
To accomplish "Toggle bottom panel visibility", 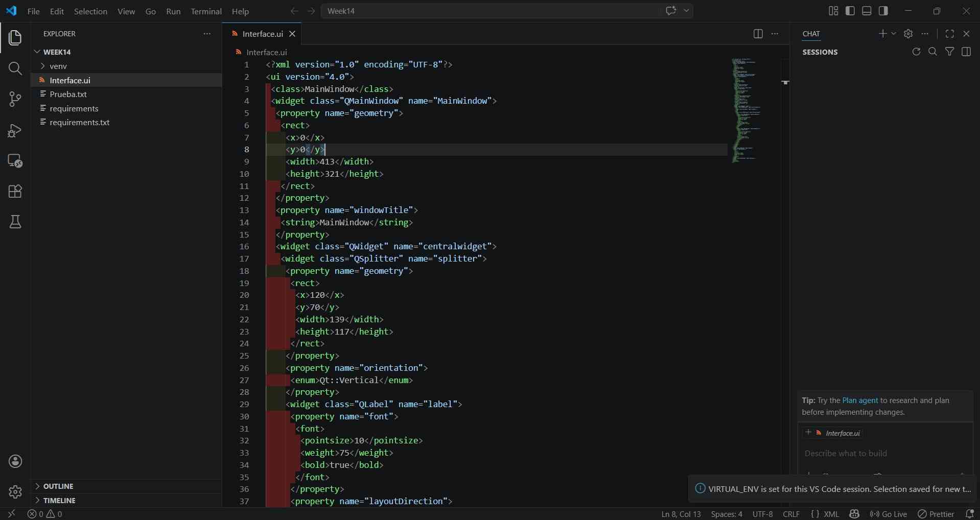I will [x=867, y=11].
